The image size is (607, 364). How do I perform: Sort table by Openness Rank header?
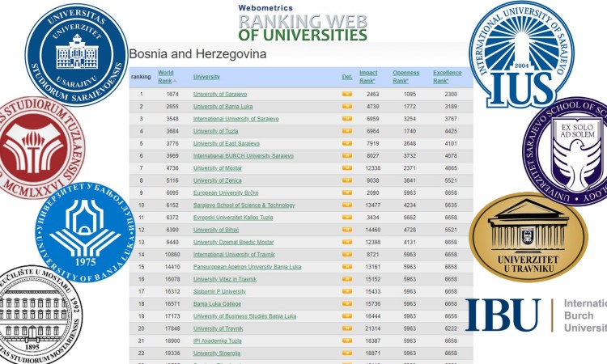click(x=405, y=77)
